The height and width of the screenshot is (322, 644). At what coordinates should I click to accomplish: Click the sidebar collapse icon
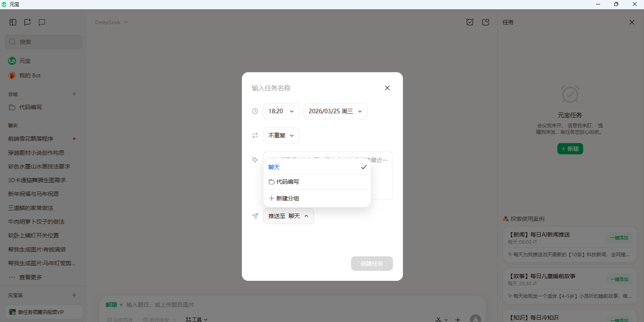pos(13,22)
